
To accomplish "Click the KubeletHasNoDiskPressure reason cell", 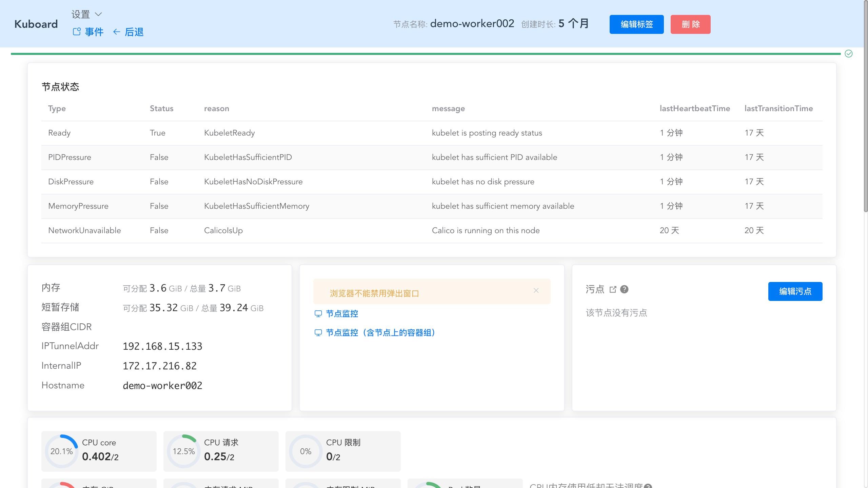I will point(253,182).
